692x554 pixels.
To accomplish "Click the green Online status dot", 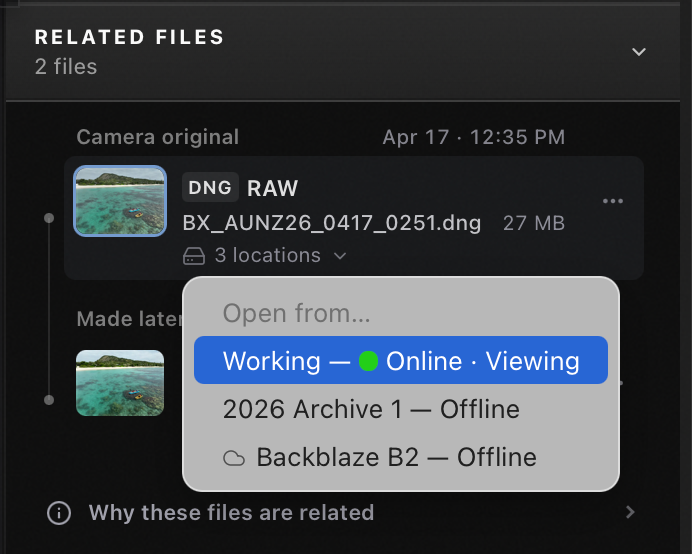I will (368, 361).
